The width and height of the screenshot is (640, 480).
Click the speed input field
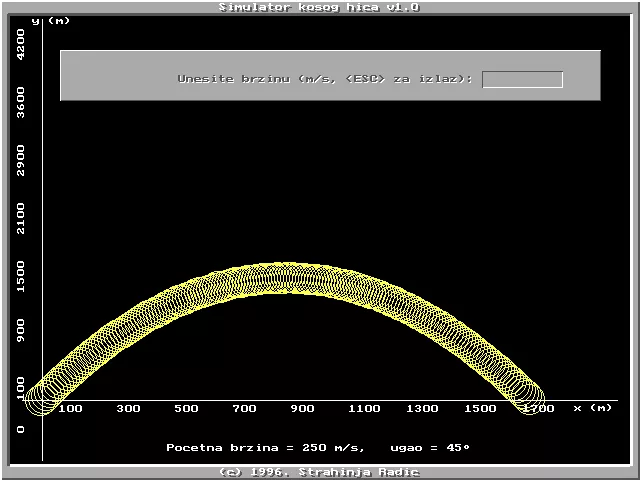(x=522, y=79)
